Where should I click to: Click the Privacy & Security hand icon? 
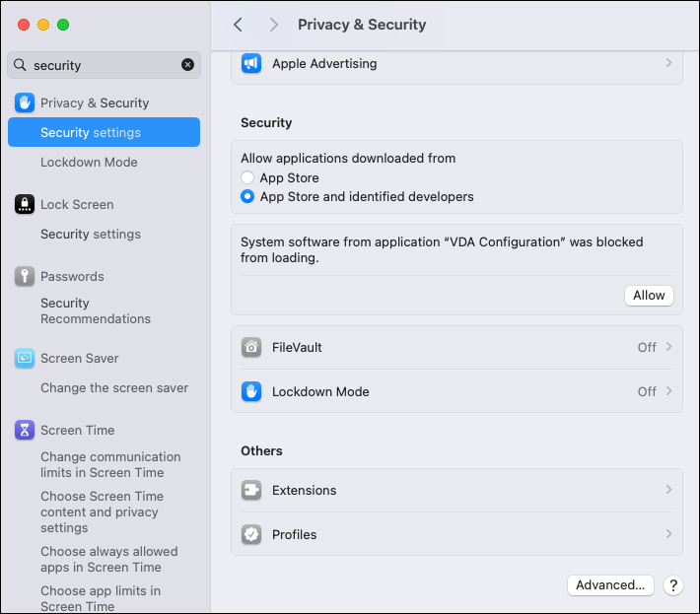(25, 102)
